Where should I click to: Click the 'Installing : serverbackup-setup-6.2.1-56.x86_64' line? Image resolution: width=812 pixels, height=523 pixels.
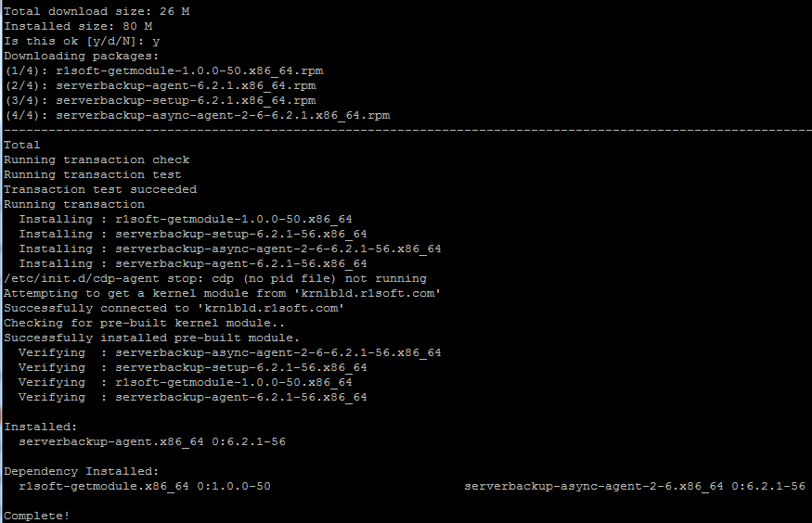[193, 234]
